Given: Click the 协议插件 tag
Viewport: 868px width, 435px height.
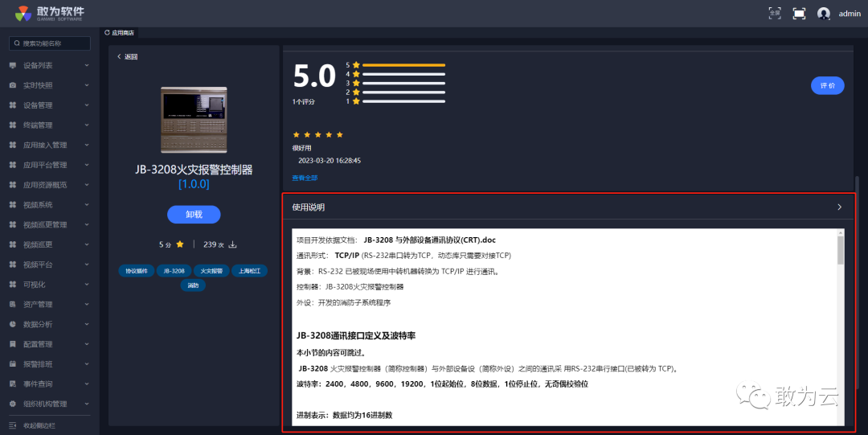Looking at the screenshot, I should pyautogui.click(x=136, y=271).
